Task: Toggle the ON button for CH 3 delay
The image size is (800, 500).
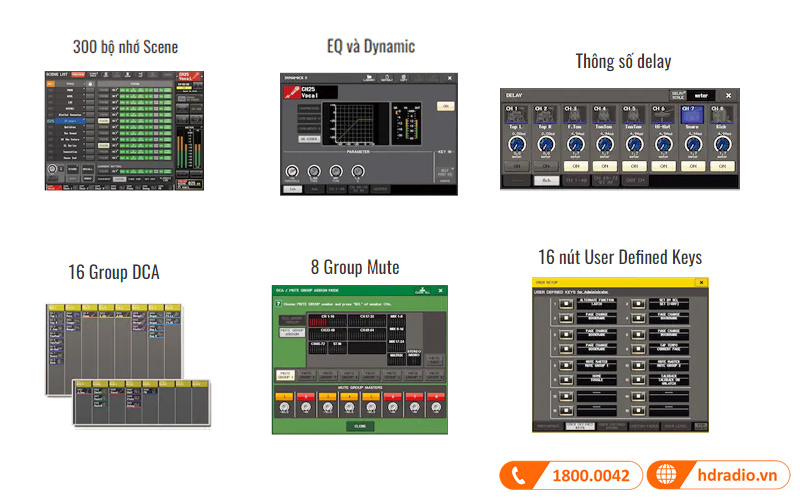Action: click(575, 166)
